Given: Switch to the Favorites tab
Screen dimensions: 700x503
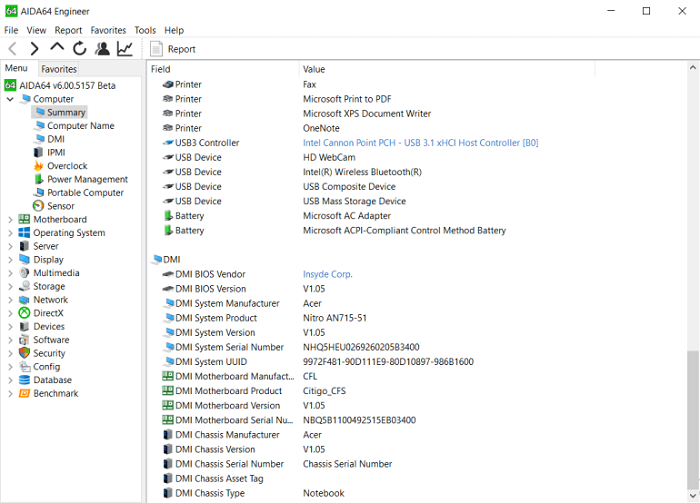Looking at the screenshot, I should point(59,69).
